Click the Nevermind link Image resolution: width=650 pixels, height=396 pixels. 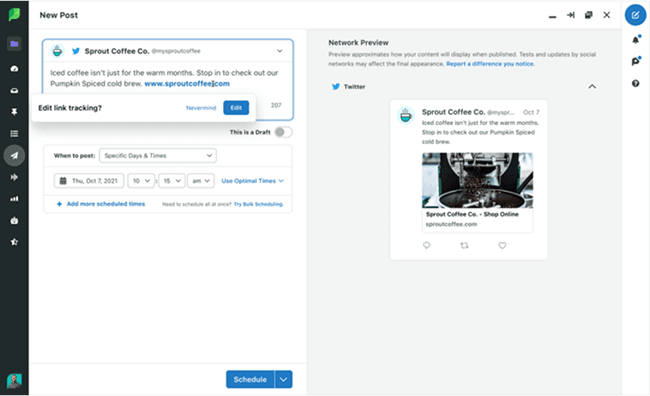pos(201,108)
